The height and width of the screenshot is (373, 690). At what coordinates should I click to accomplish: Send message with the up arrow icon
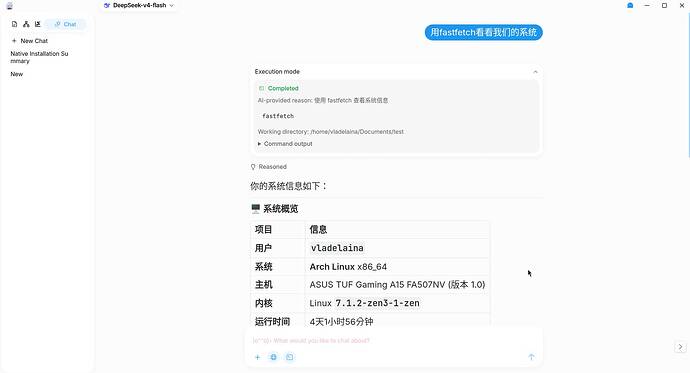pos(531,357)
